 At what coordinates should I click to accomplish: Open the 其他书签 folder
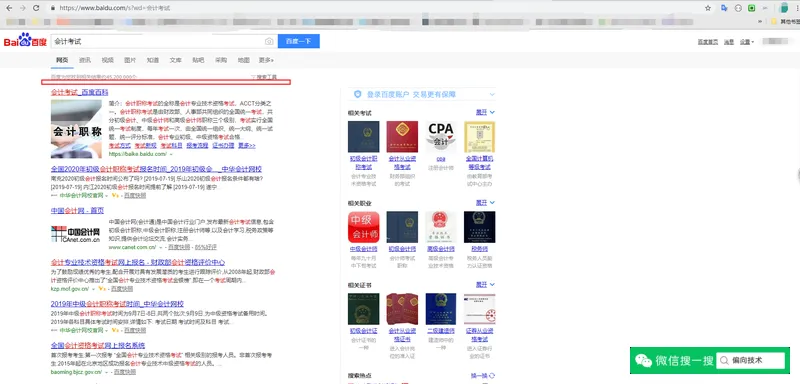785,21
